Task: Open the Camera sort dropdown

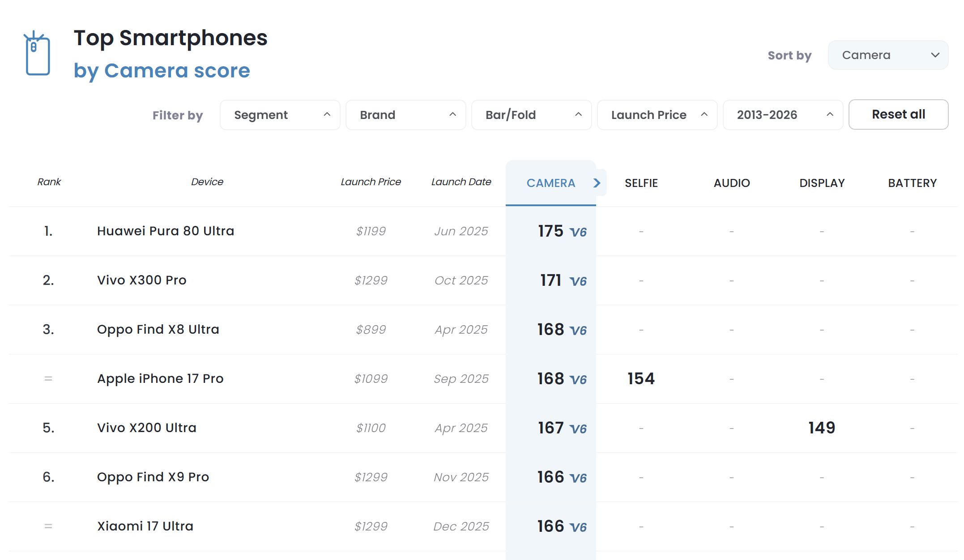Action: click(888, 55)
